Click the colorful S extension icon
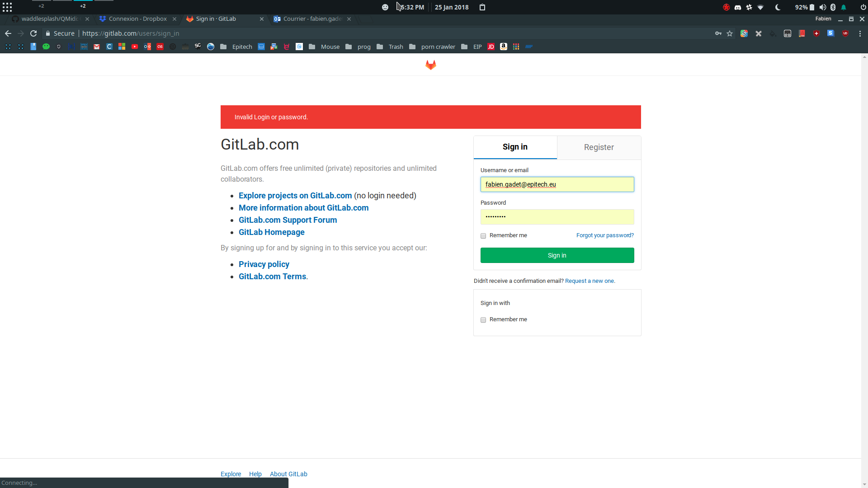 pyautogui.click(x=744, y=33)
